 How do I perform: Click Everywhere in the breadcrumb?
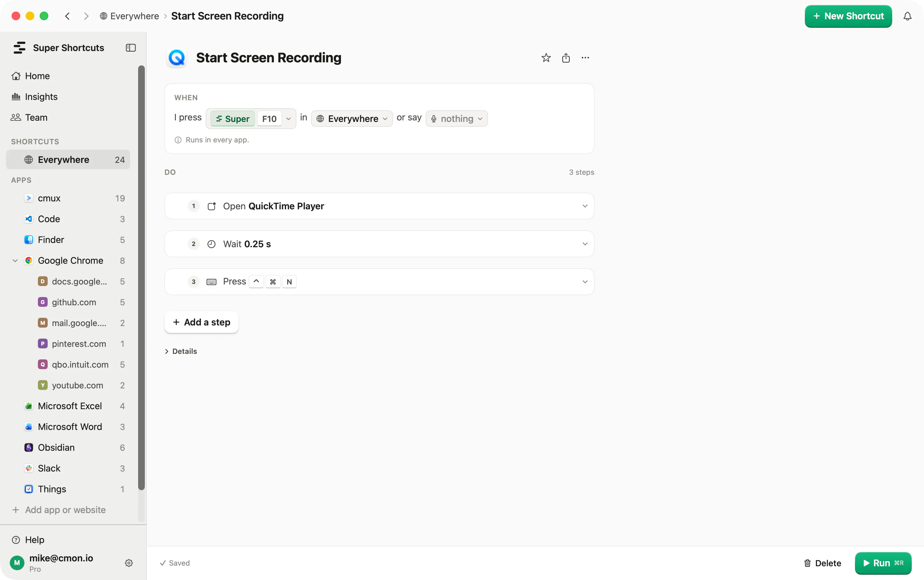tap(129, 16)
